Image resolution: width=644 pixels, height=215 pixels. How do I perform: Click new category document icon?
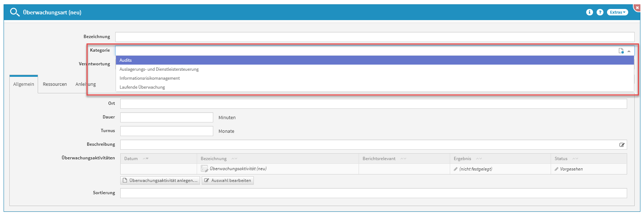click(x=621, y=51)
